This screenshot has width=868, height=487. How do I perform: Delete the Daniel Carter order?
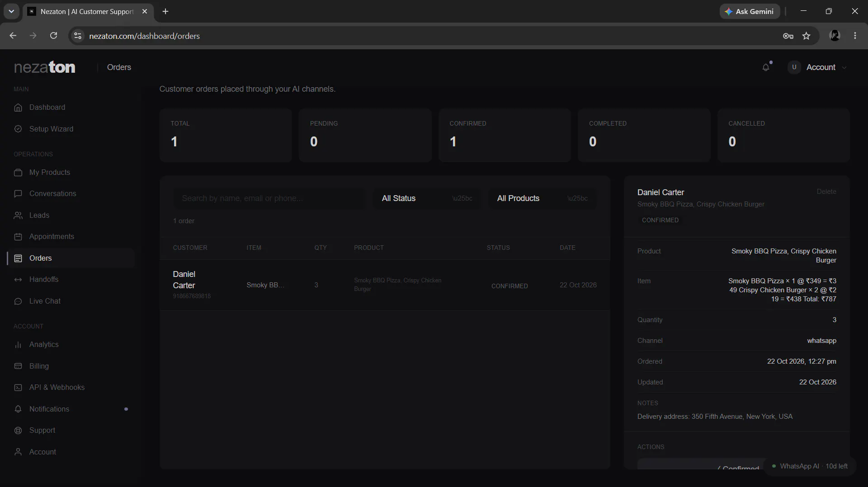[x=826, y=192]
